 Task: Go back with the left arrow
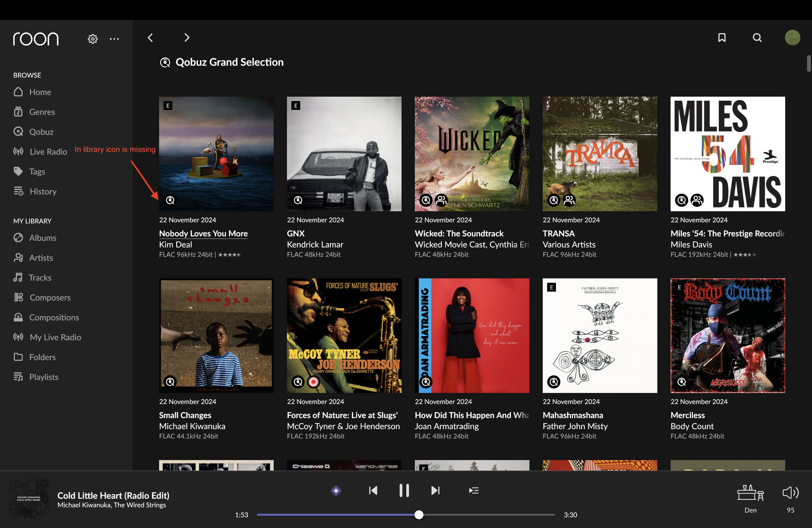(x=151, y=38)
